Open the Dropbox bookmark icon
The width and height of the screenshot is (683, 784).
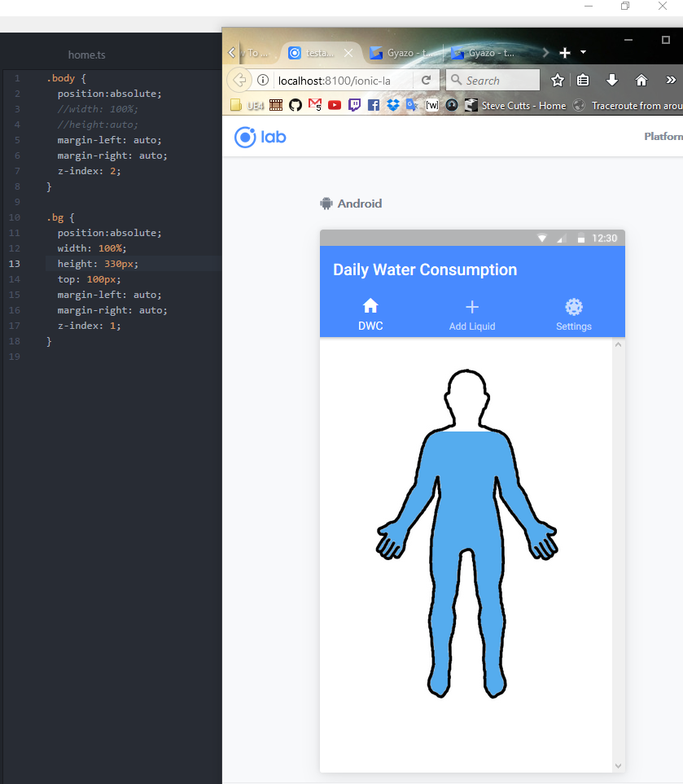tap(393, 105)
